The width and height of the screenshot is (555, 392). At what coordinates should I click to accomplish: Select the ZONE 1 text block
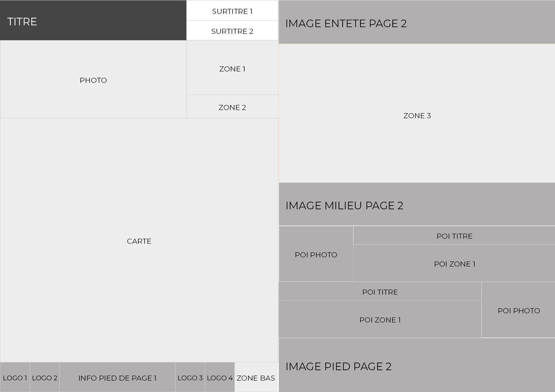point(232,68)
